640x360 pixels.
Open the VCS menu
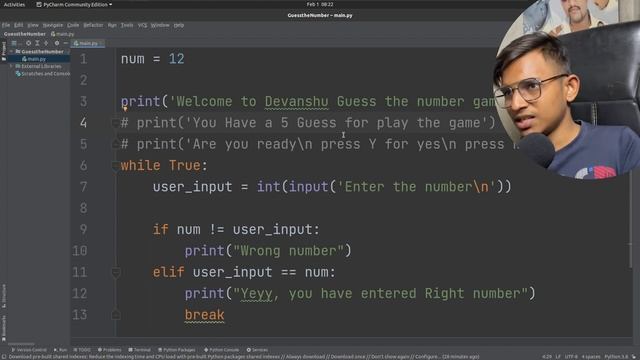142,25
